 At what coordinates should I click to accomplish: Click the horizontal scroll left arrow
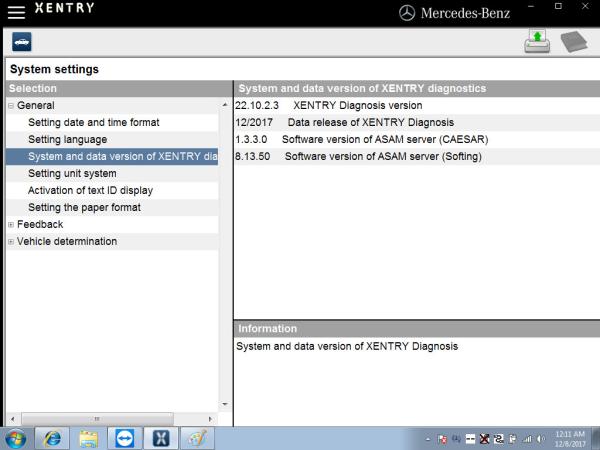tap(13, 419)
